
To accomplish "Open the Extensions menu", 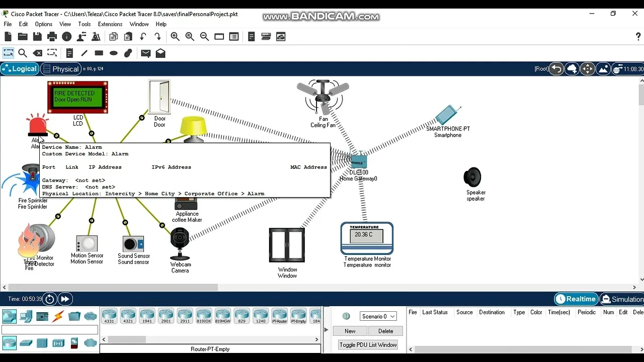I will pyautogui.click(x=110, y=24).
